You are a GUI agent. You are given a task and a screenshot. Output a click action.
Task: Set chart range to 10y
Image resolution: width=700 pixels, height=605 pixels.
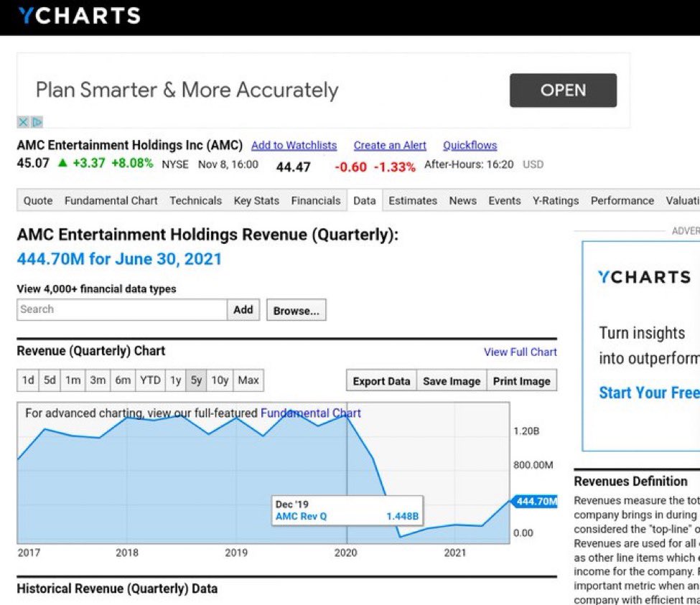pyautogui.click(x=220, y=380)
